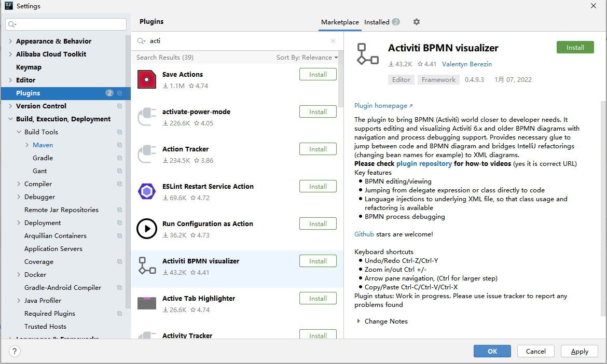Click the plugin search input containing acti
The width and height of the screenshot is (607, 364).
[238, 41]
